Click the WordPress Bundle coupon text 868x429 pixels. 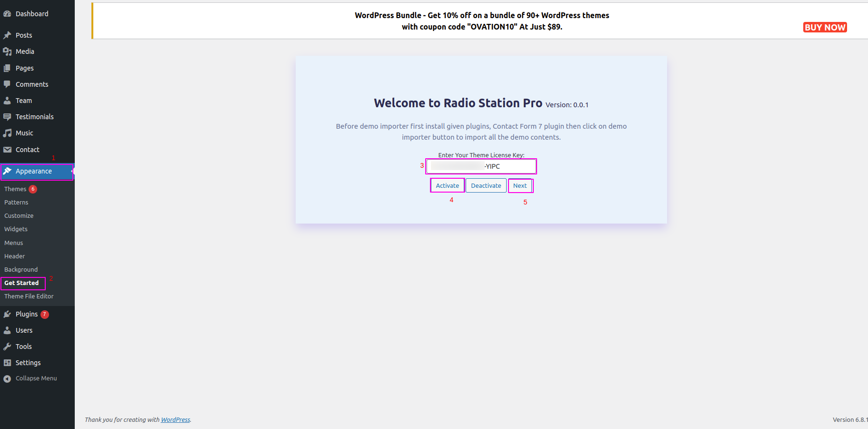(482, 21)
